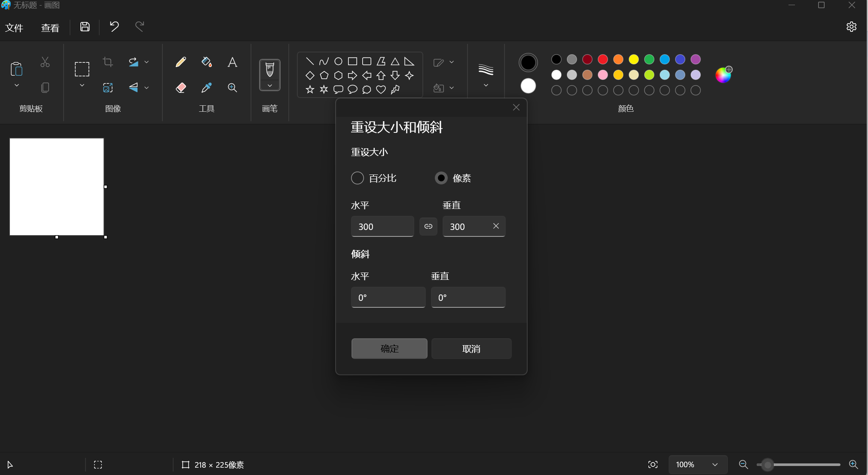Select the 百分比 radio button
Screen dimensions: 868x475
point(358,178)
